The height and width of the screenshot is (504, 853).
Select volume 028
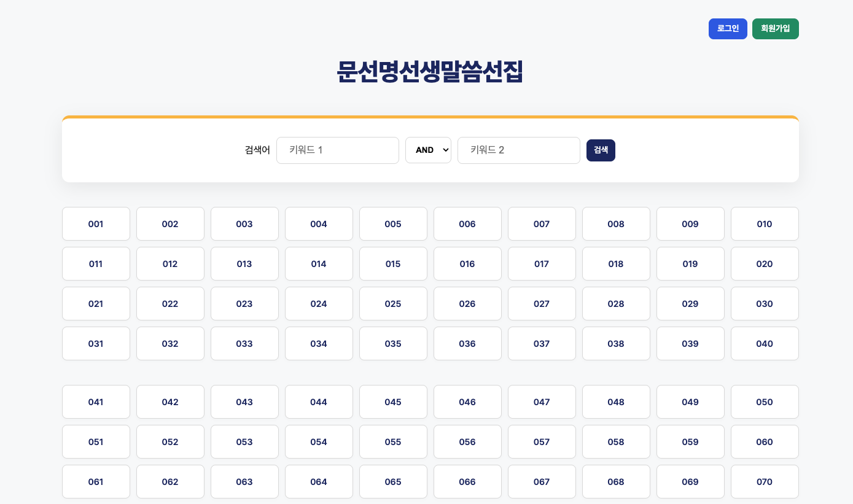tap(616, 304)
